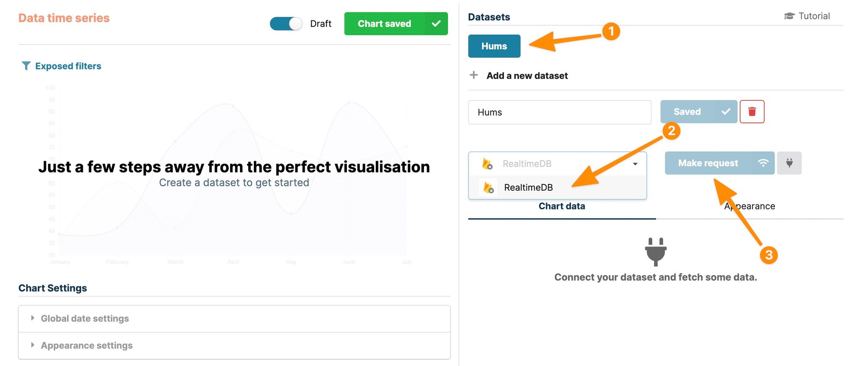Open the Exposed filters link

[68, 66]
